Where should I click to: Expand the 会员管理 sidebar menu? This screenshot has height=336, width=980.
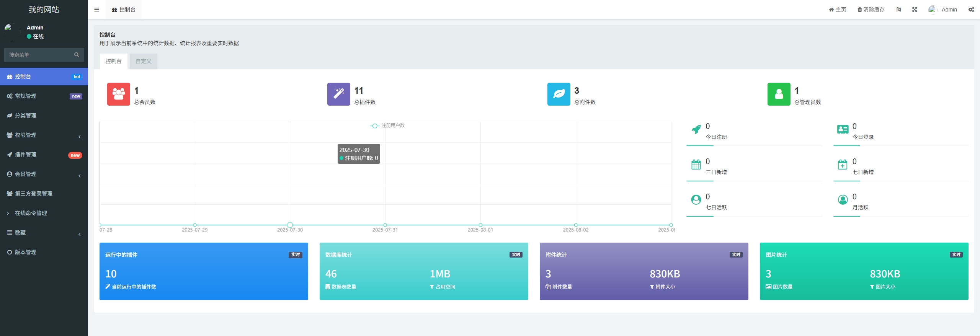(44, 174)
